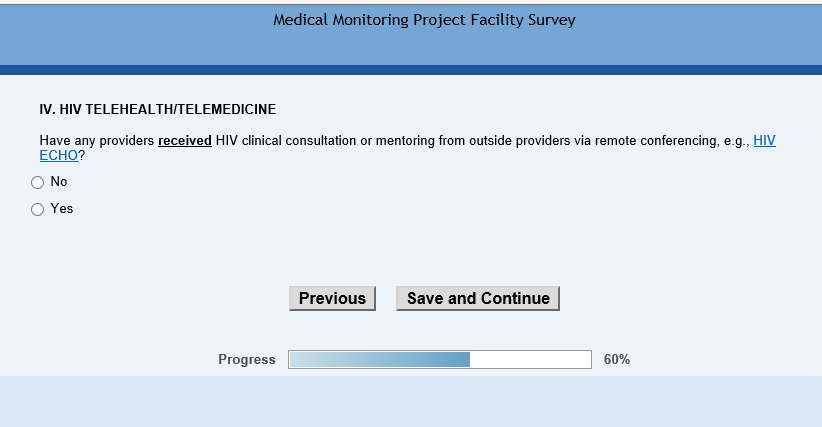The width and height of the screenshot is (822, 427).
Task: Select the No radio button
Action: coord(38,183)
